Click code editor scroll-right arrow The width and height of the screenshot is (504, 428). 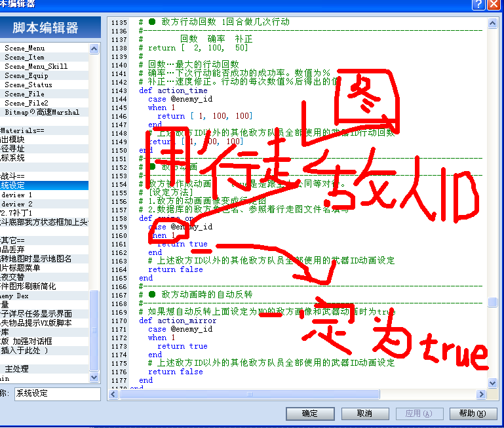[x=481, y=394]
